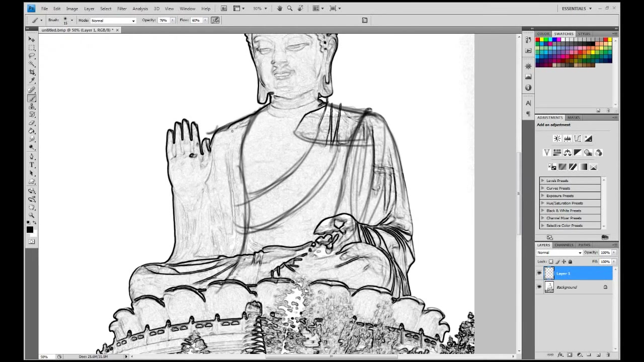Toggle lock position
Image resolution: width=644 pixels, height=362 pixels.
pos(563,261)
